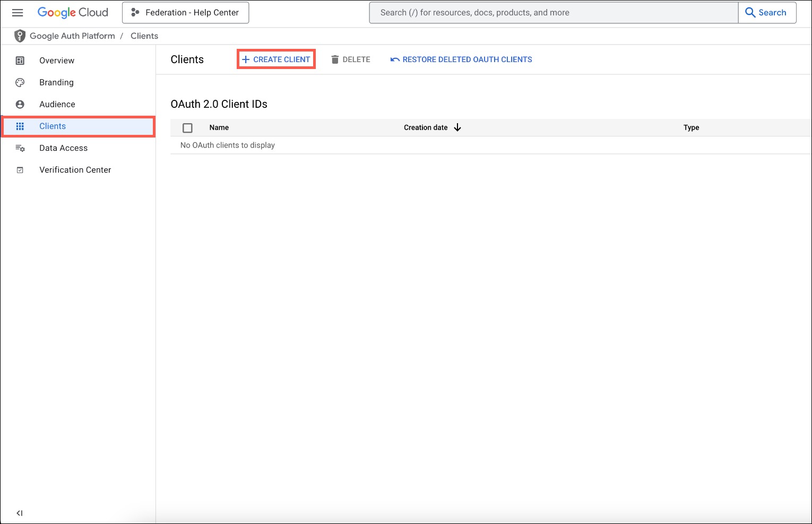Select the Overview icon in the sidebar
This screenshot has height=524, width=812.
tap(20, 61)
